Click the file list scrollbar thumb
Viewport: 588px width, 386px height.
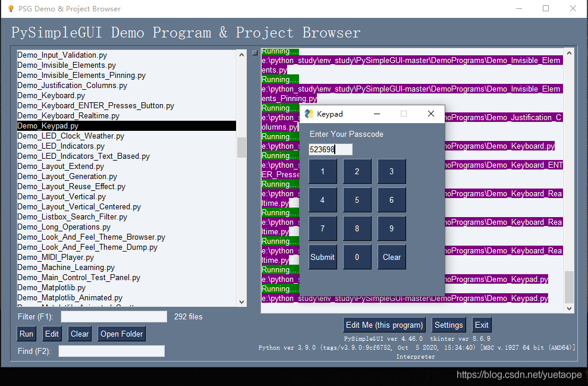[x=241, y=148]
